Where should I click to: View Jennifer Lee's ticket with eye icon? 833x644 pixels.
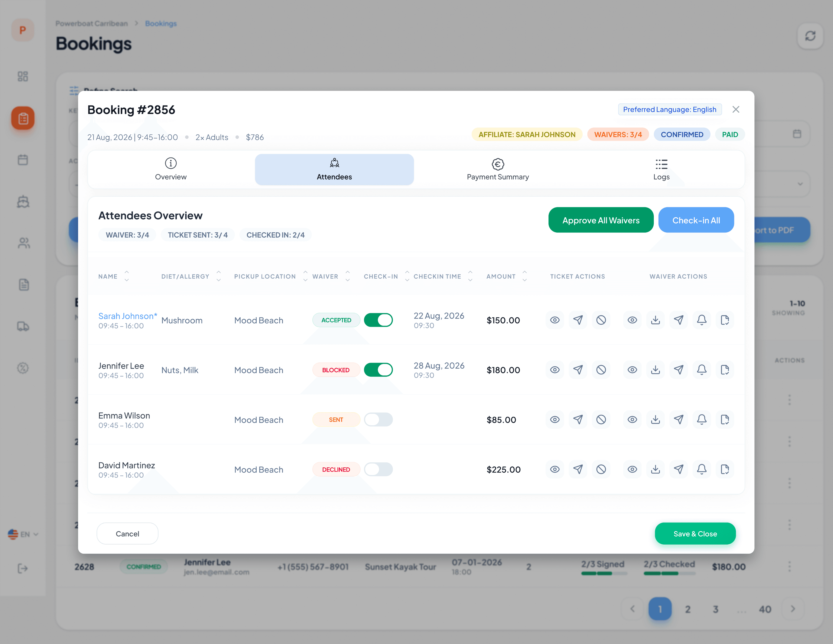point(554,369)
